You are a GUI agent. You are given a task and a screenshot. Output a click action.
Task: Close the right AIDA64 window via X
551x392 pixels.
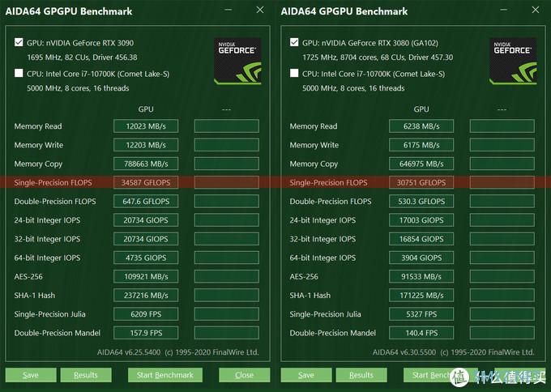tap(536, 10)
